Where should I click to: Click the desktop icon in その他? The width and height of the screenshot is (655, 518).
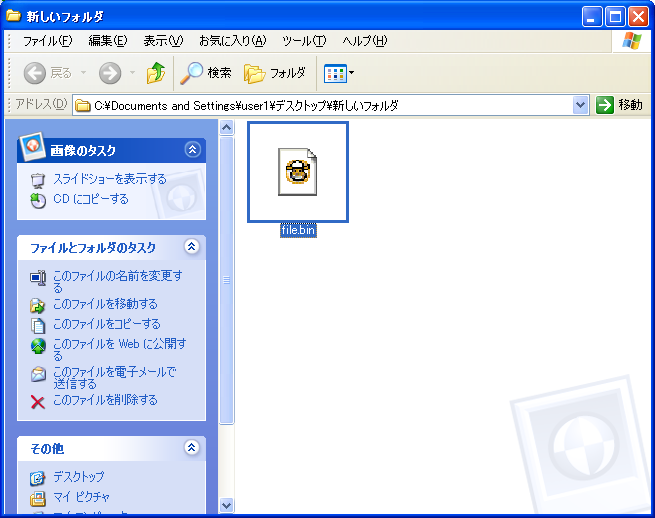click(37, 478)
